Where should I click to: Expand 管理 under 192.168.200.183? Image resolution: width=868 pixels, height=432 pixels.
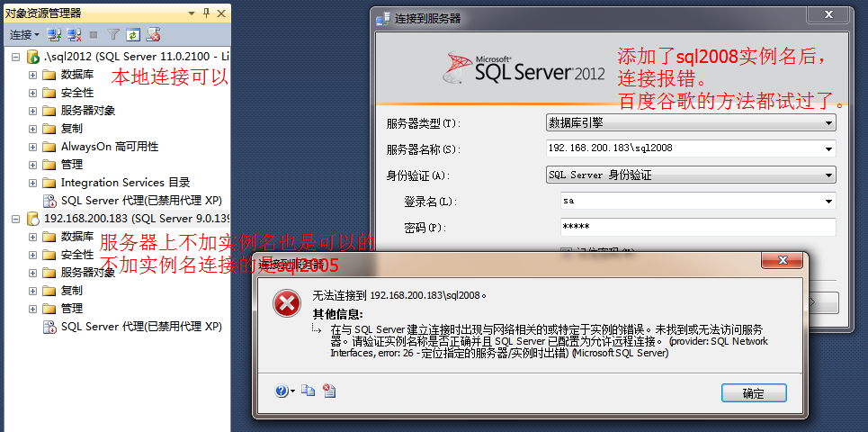pos(33,309)
